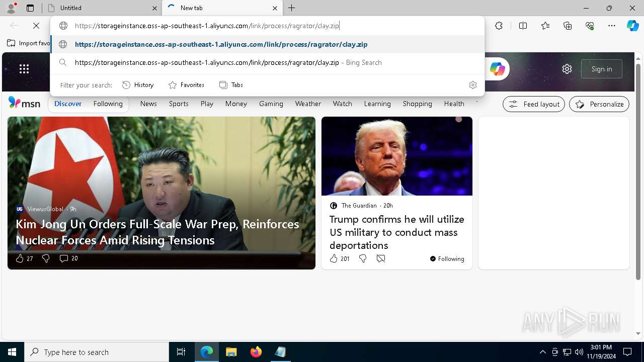
Task: Open Import favorites bookmark item
Action: point(29,43)
